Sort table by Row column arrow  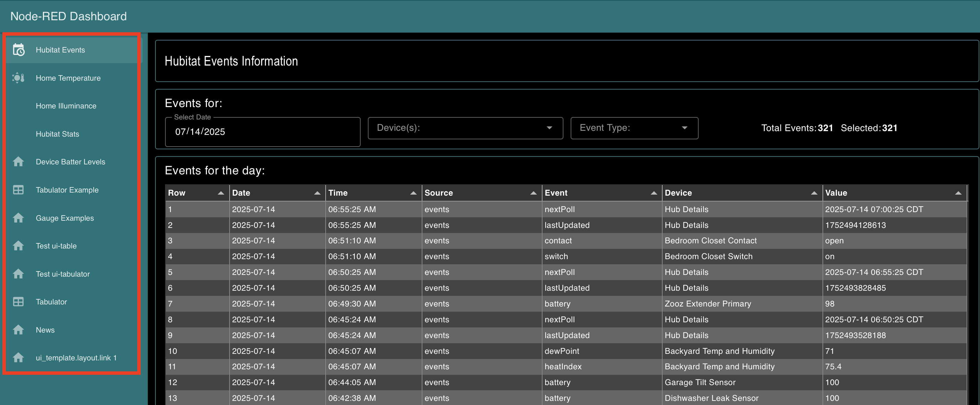point(221,193)
